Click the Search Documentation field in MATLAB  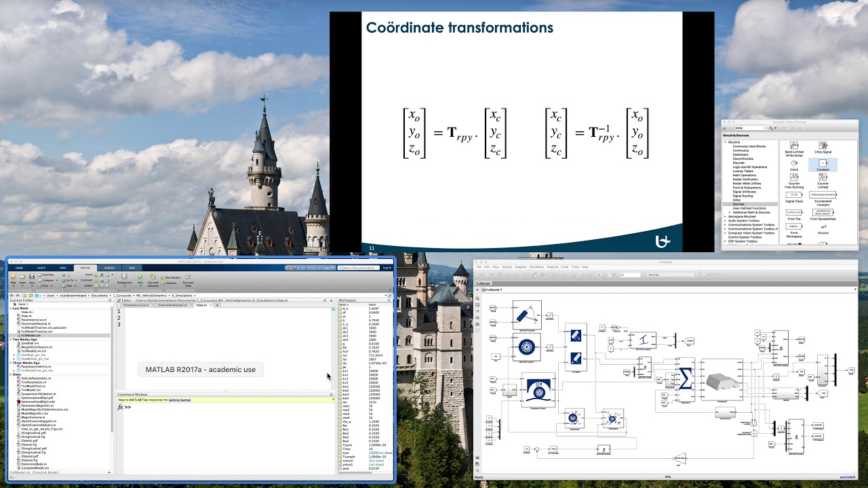pos(359,268)
